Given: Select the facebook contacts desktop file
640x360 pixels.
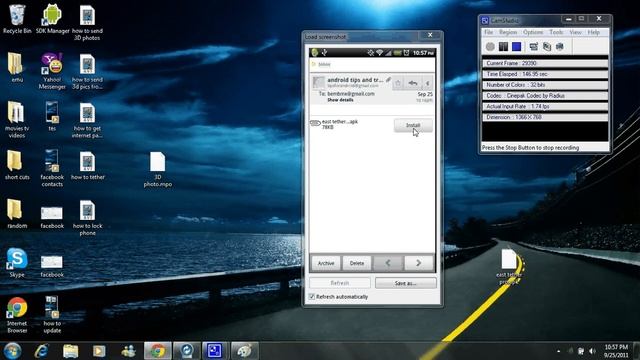Looking at the screenshot, I should pyautogui.click(x=52, y=169).
